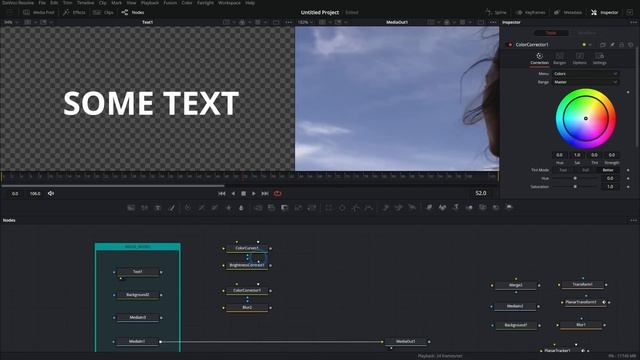Add a Color Corrector node from toolbar

pos(187,208)
